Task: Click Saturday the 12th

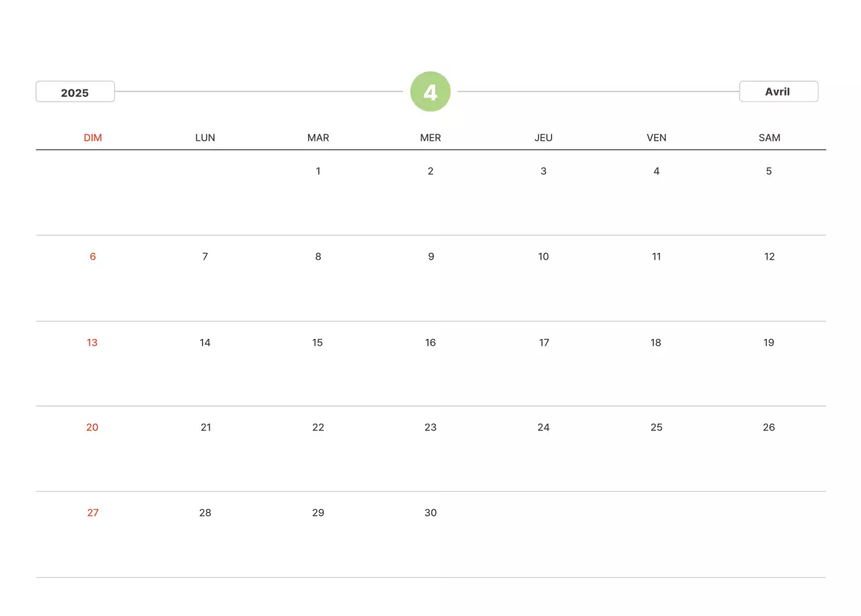Action: coord(769,257)
